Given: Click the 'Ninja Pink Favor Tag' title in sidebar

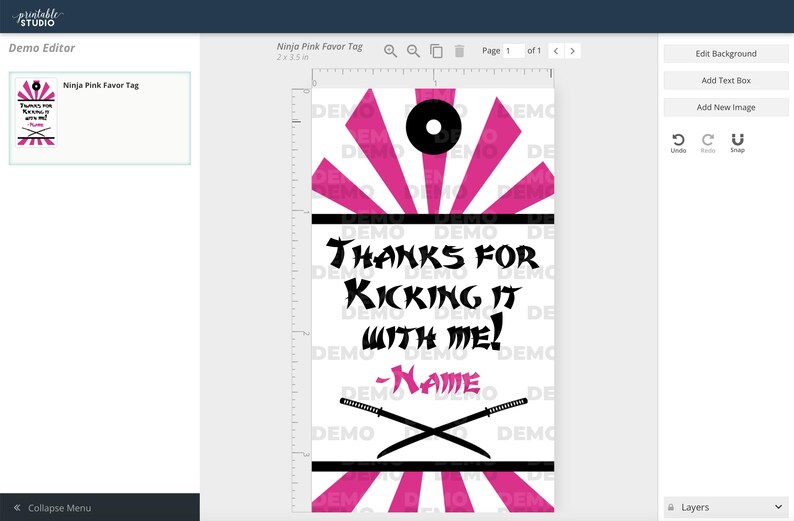Looking at the screenshot, I should (x=101, y=85).
